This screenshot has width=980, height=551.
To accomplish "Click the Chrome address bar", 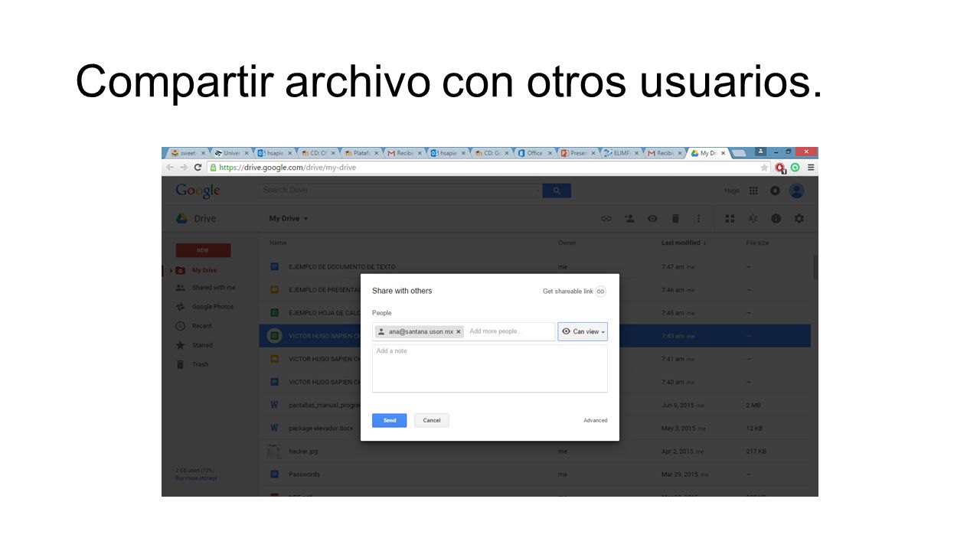I will pyautogui.click(x=487, y=168).
